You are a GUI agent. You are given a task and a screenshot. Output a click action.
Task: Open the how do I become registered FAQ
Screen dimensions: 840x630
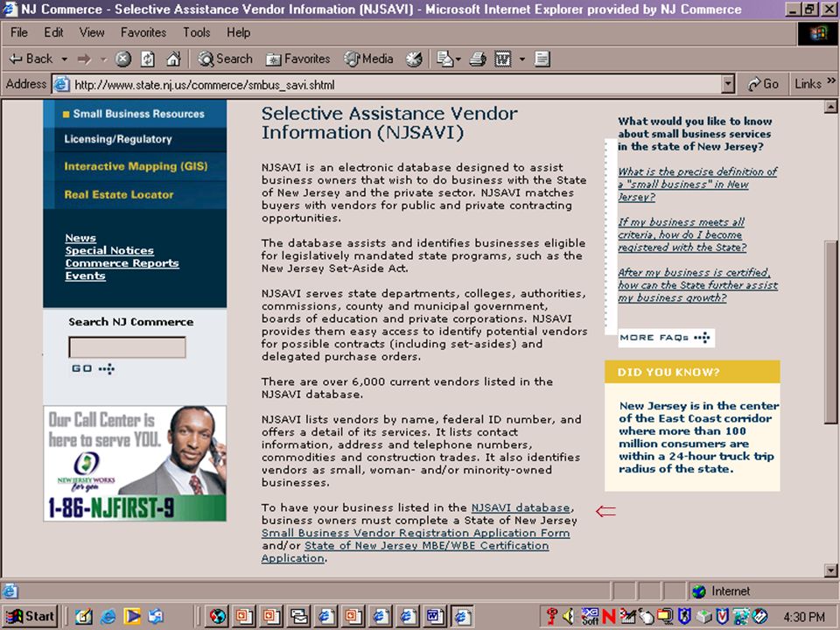pos(682,234)
